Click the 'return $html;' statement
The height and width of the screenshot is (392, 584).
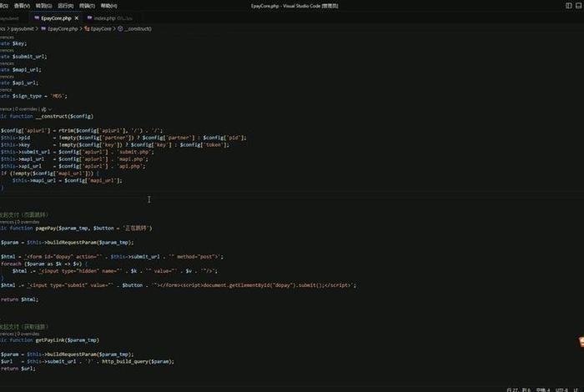[19, 299]
